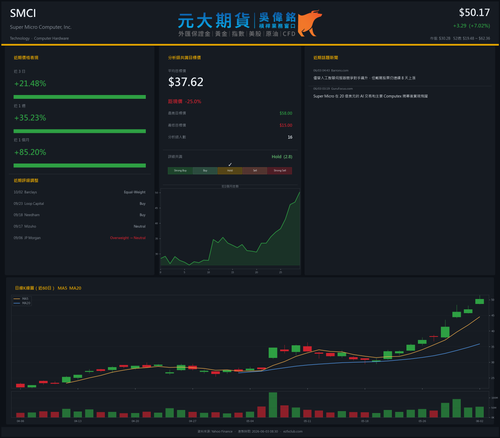This screenshot has width=500, height=438.
Task: Click the Needham Buy rating row
Action: 80,215
